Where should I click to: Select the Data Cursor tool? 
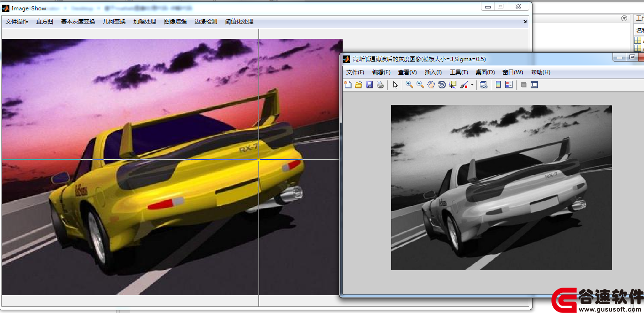point(453,85)
